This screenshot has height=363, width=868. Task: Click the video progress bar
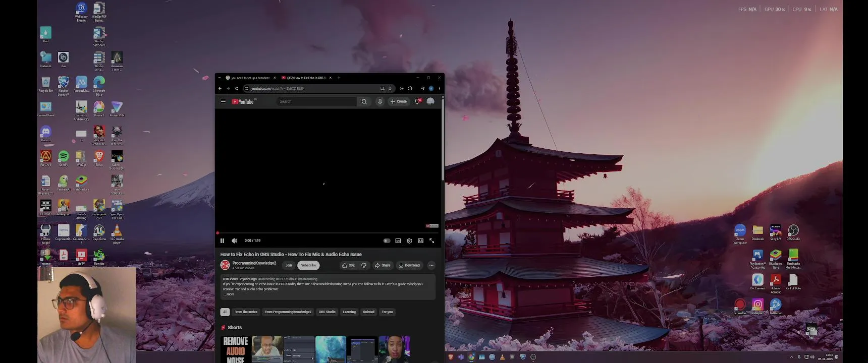(329, 233)
